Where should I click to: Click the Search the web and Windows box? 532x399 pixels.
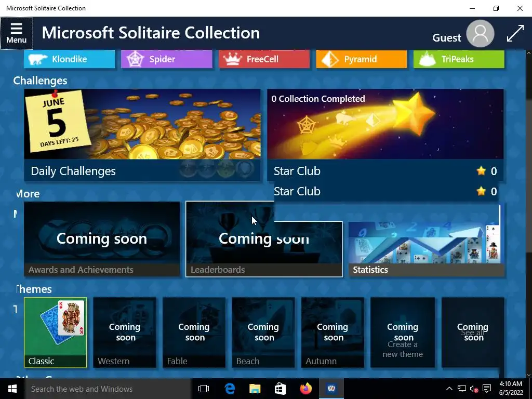pos(108,389)
